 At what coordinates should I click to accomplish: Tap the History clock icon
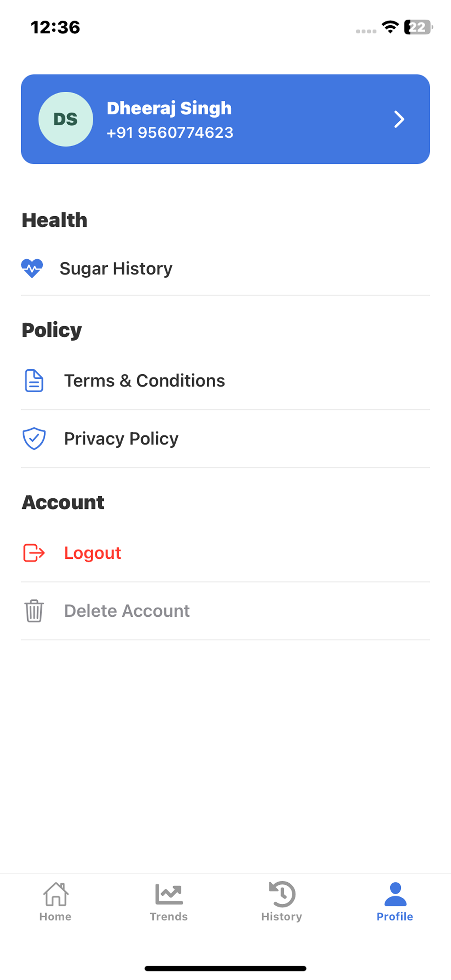point(282,894)
